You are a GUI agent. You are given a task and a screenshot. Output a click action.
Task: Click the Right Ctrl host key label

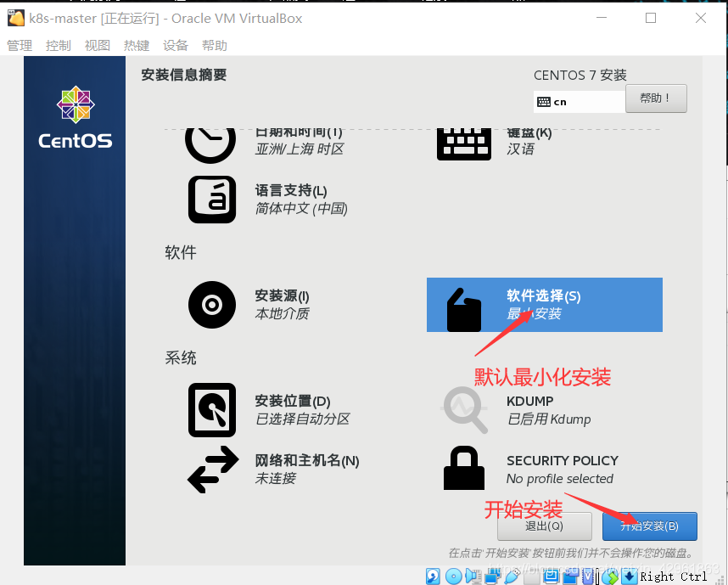click(x=673, y=577)
